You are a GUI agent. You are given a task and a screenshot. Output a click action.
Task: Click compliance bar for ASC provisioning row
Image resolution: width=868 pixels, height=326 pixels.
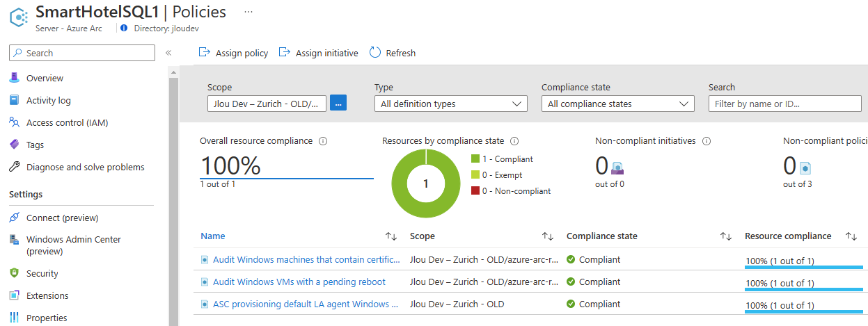[804, 311]
